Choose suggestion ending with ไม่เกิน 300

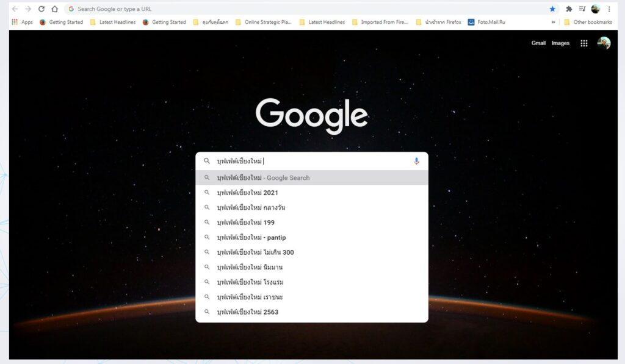pyautogui.click(x=312, y=252)
